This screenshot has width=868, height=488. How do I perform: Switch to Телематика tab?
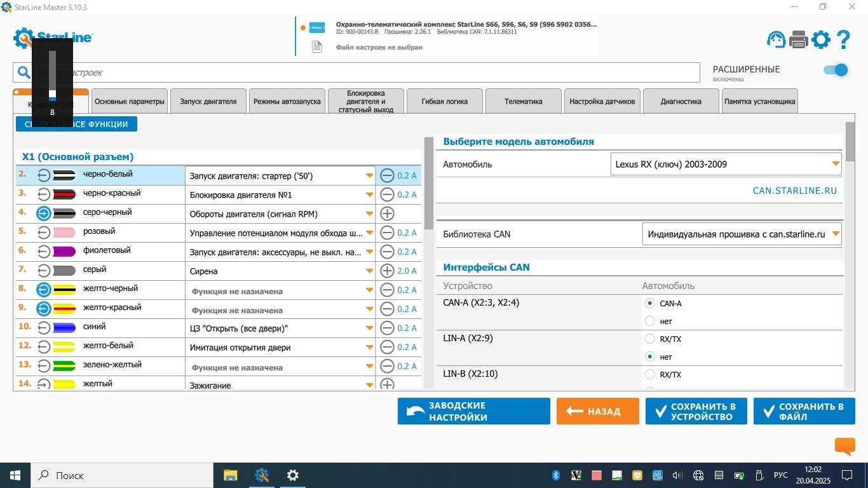pos(524,101)
